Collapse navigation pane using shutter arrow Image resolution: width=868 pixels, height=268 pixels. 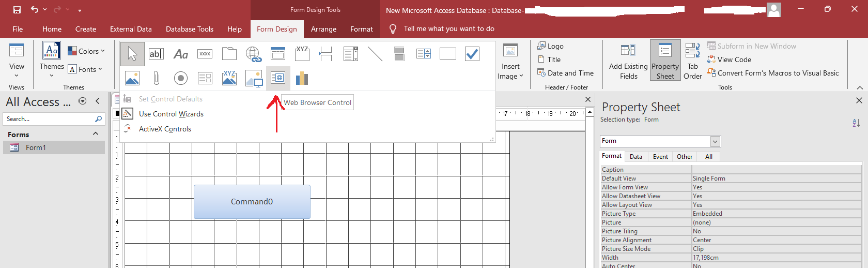(x=98, y=101)
